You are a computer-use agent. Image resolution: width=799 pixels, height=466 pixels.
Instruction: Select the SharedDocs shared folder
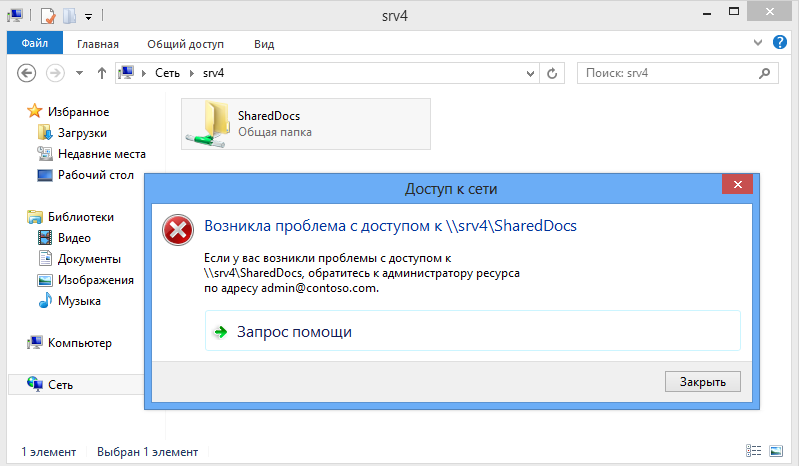pos(306,124)
